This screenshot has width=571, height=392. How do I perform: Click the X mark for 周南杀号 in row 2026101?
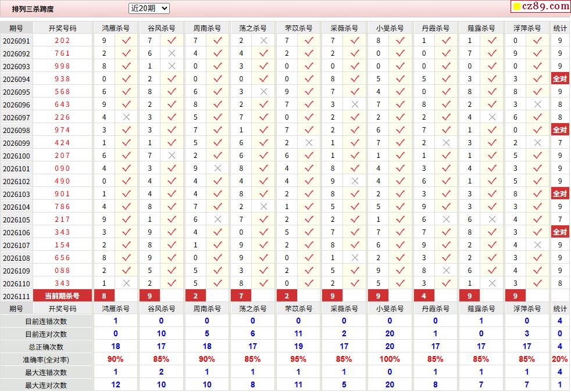[x=218, y=168]
